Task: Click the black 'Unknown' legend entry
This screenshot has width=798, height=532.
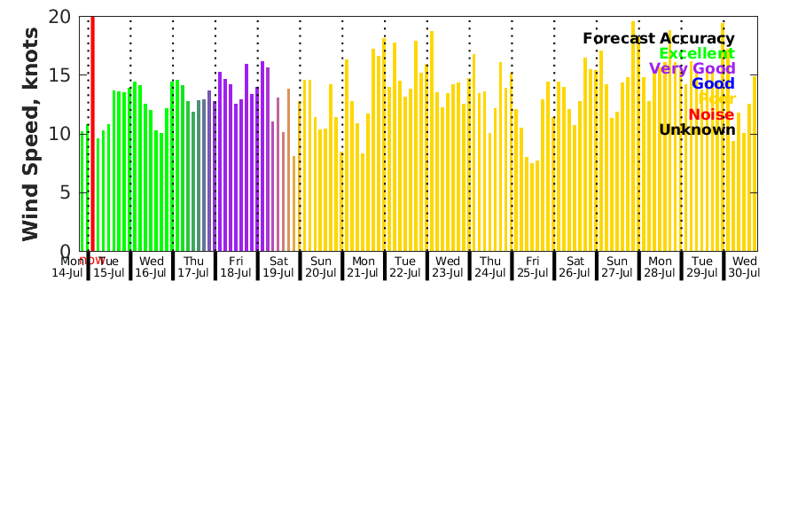Action: click(x=697, y=129)
